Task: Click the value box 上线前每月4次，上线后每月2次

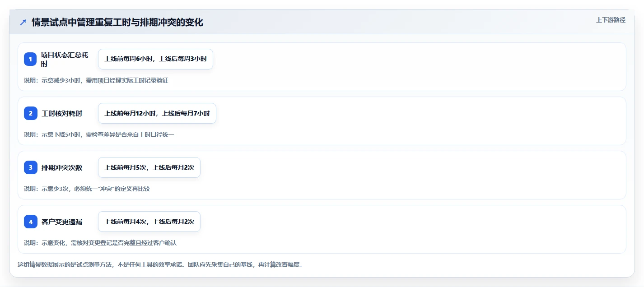Action: (x=149, y=222)
